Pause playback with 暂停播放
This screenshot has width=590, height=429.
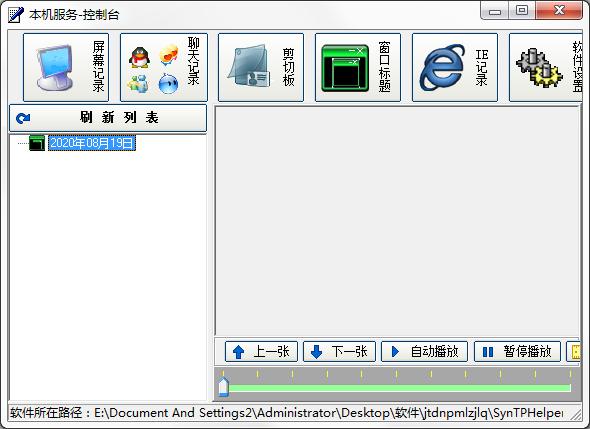click(517, 351)
